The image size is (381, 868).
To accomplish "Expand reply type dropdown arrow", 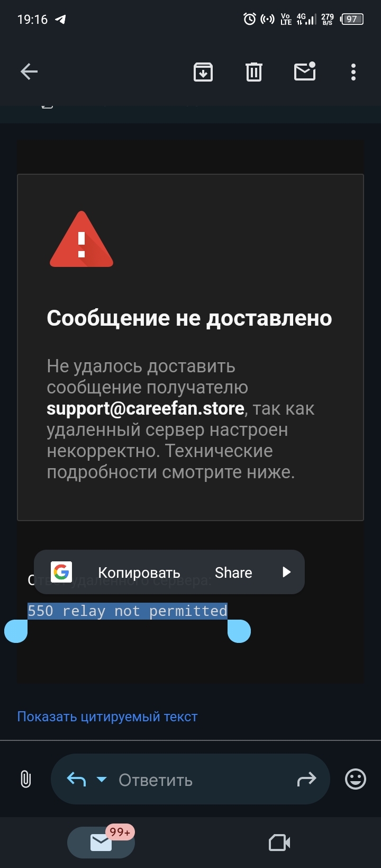I will point(102,780).
